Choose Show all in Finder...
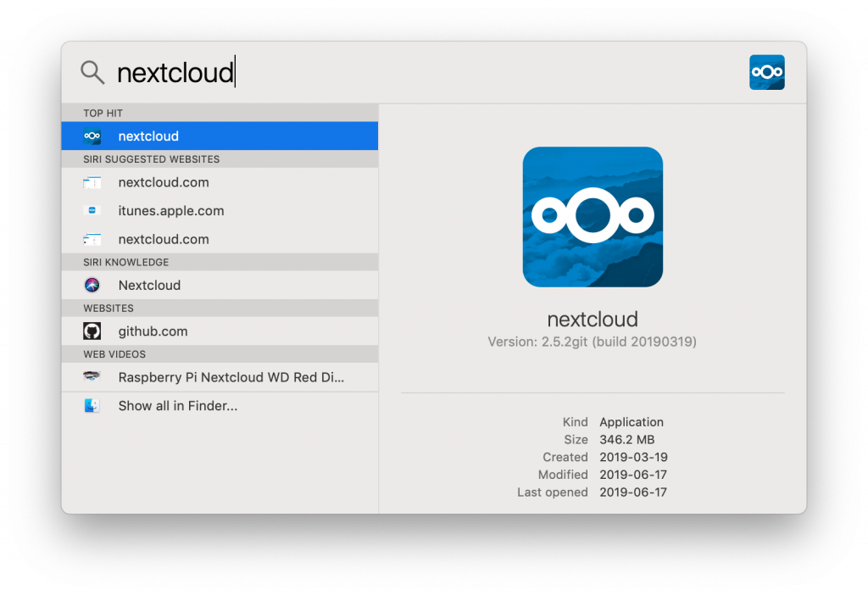 tap(177, 406)
